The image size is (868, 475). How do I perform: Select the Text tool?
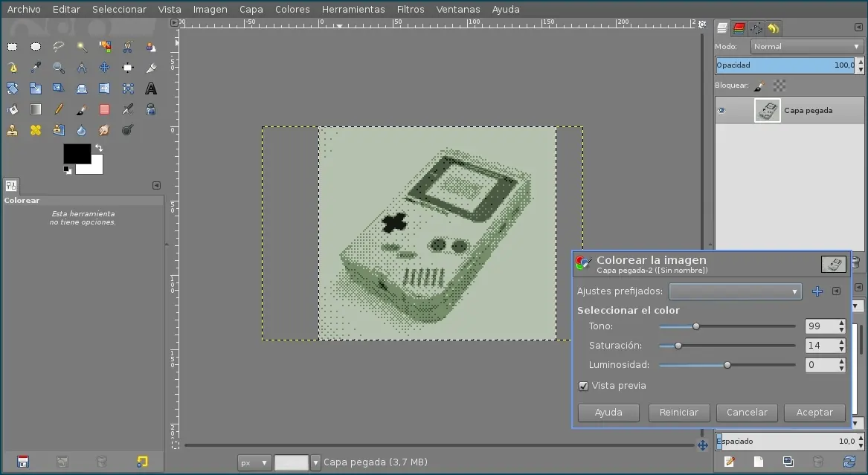coord(151,89)
